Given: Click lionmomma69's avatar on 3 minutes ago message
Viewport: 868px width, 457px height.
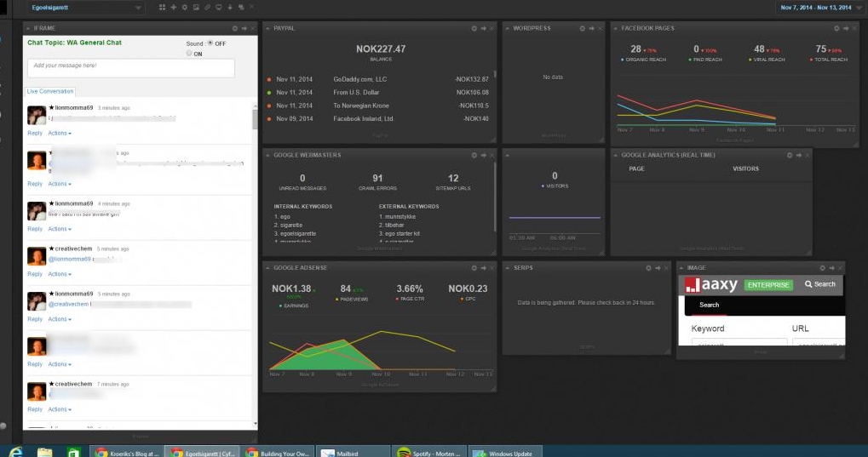Looking at the screenshot, I should [37, 115].
